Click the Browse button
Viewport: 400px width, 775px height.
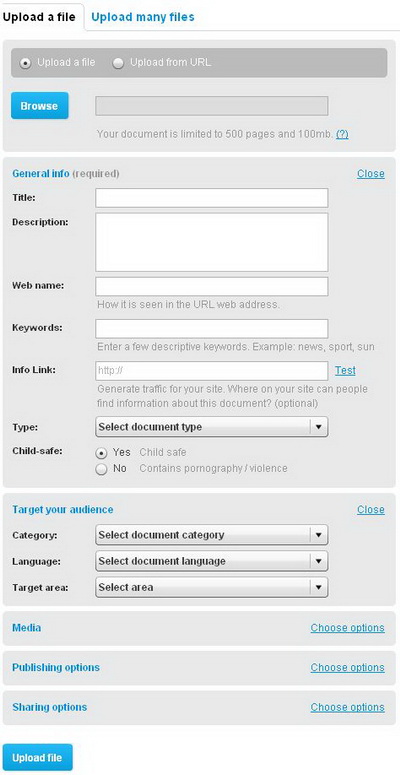[40, 106]
